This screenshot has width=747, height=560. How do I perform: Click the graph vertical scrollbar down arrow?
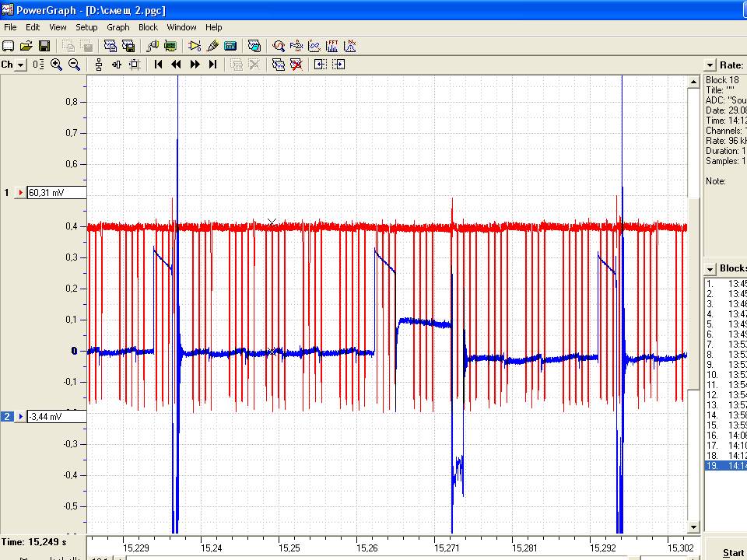coord(693,527)
